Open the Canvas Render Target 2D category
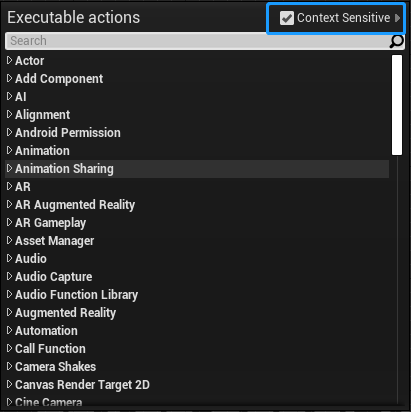Viewport: 411px width, 412px height. [82, 385]
